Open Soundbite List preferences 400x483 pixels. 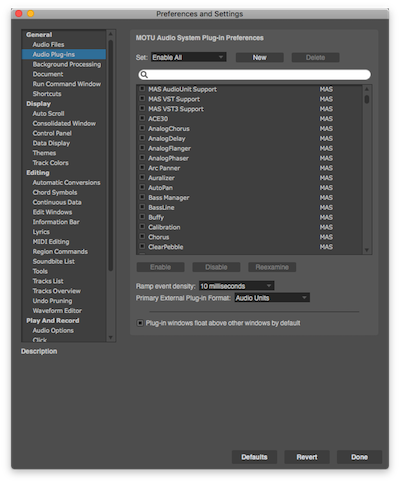(x=54, y=261)
